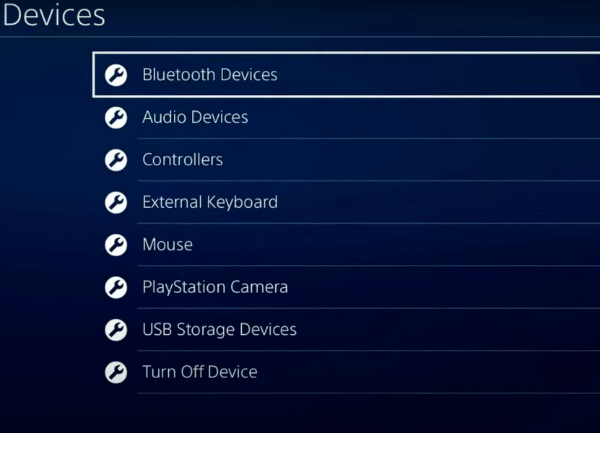This screenshot has width=600, height=450.
Task: Click the wrench icon next to Audio Devices
Action: [x=116, y=117]
